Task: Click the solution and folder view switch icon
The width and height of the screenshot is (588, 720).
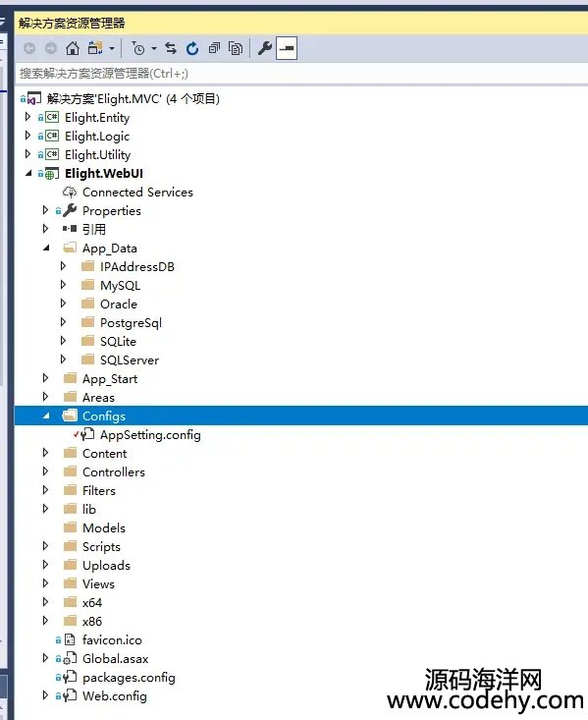Action: 95,48
